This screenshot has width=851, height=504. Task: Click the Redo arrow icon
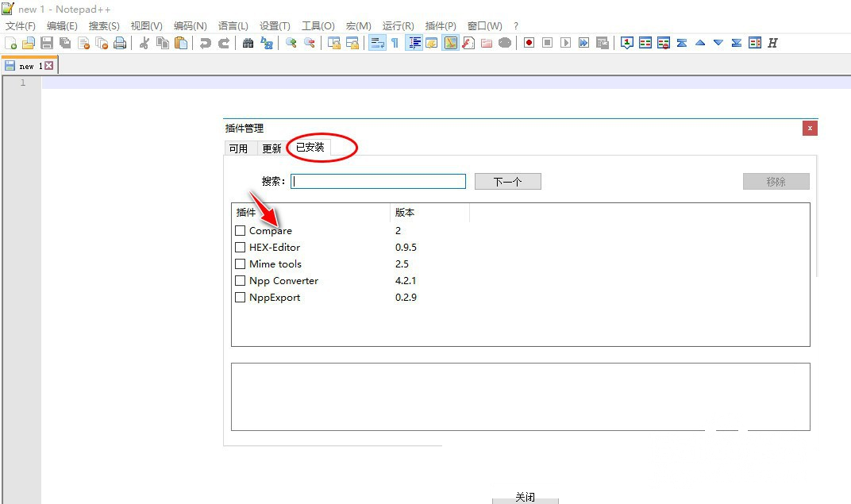click(x=224, y=43)
